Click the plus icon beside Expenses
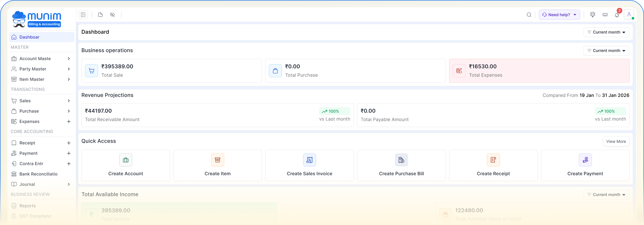Viewport: 644px width, 225px height. click(x=69, y=122)
